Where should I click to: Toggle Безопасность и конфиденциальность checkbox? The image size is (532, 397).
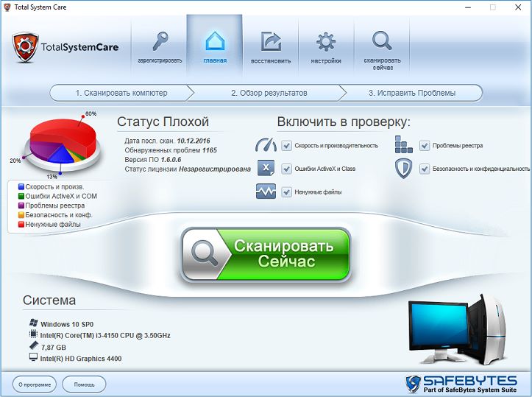point(424,169)
